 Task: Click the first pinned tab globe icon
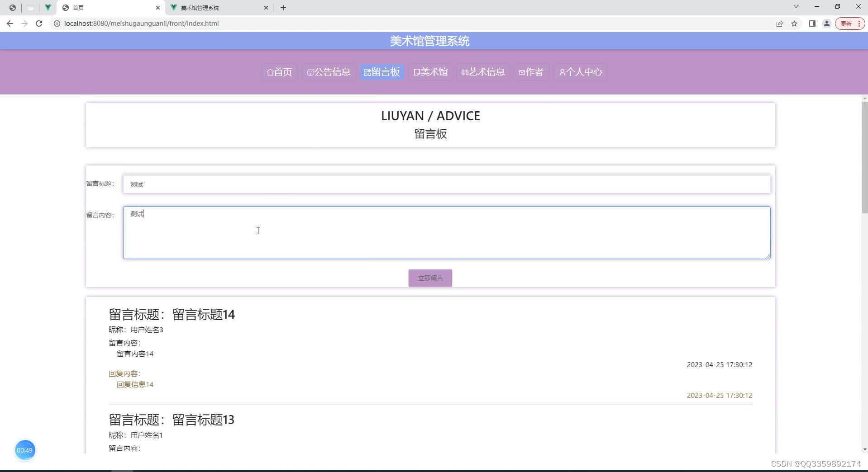(13, 8)
